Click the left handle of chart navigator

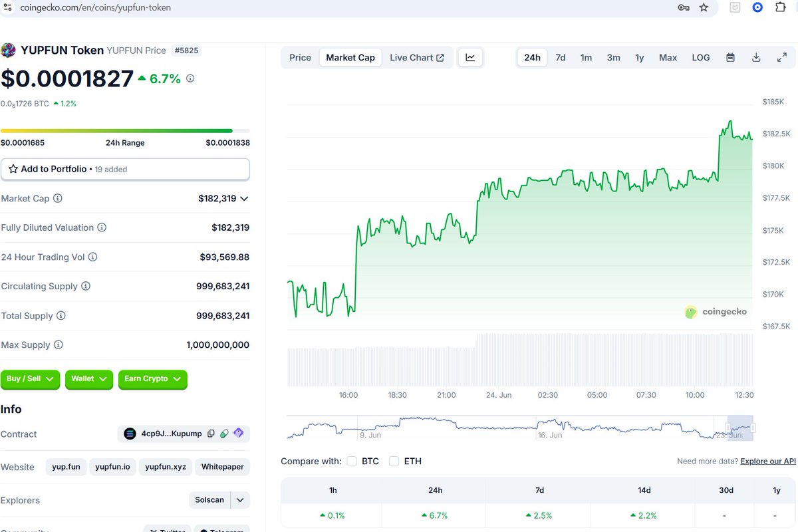(x=728, y=428)
